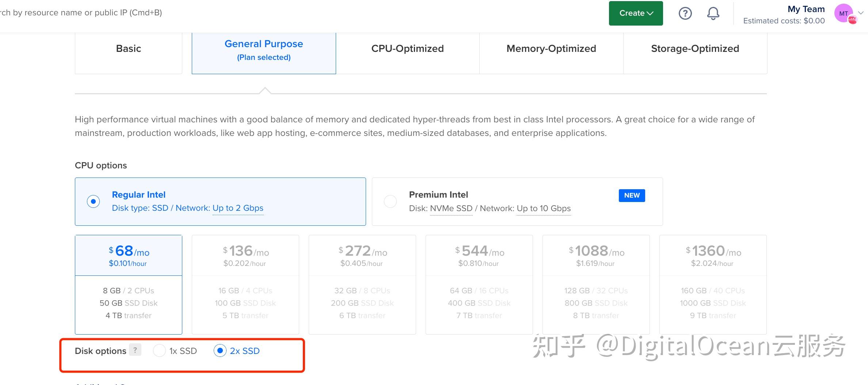Switch to the Memory-Optimized tab
This screenshot has height=385, width=868.
(551, 48)
